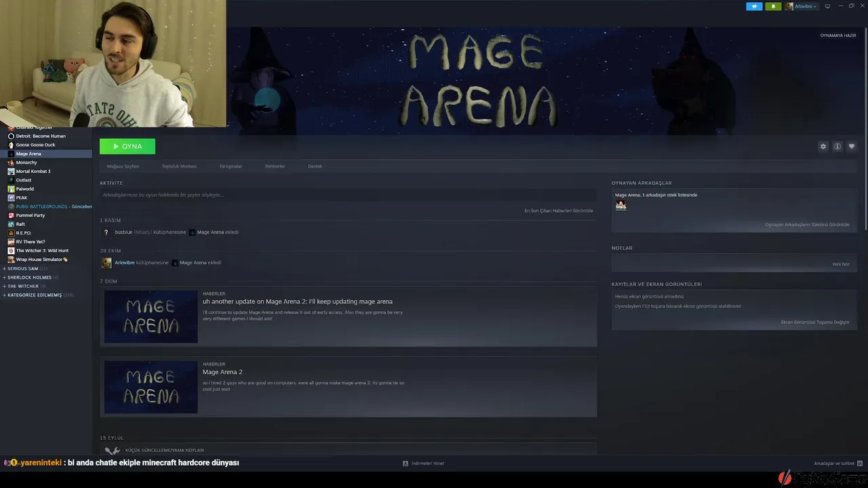The image size is (868, 488).
Task: Open Arkadaşlar ve Sohbet panel
Action: tap(838, 464)
